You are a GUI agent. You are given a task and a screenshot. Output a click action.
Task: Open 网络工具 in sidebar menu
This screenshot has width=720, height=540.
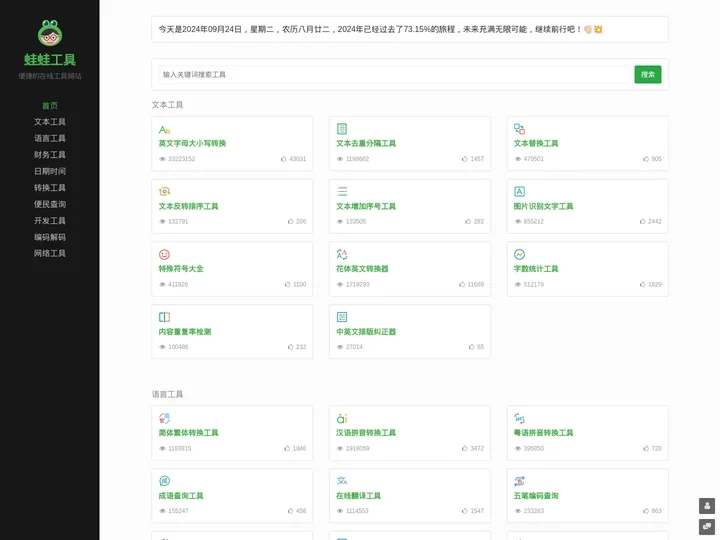point(50,253)
